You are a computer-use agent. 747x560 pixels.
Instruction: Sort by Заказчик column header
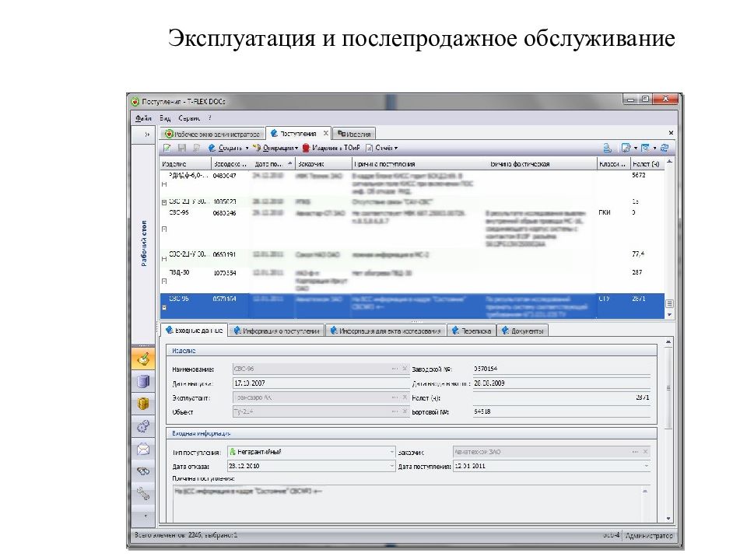[324, 164]
